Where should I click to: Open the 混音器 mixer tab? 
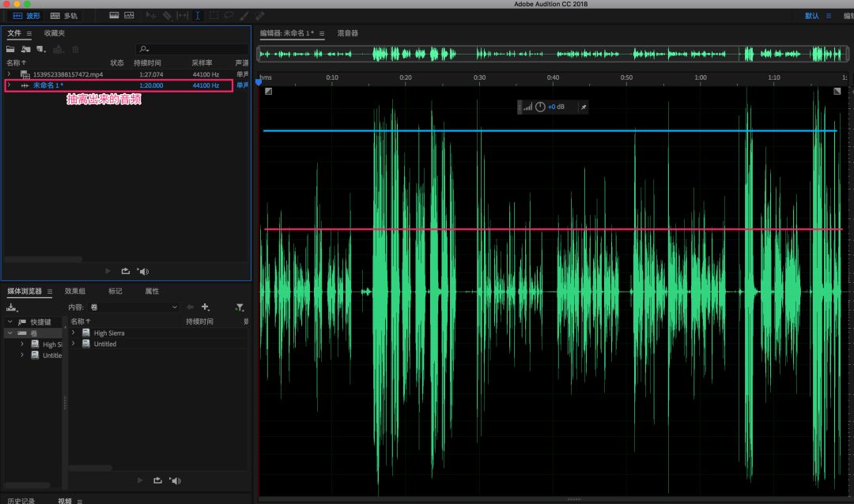[348, 33]
